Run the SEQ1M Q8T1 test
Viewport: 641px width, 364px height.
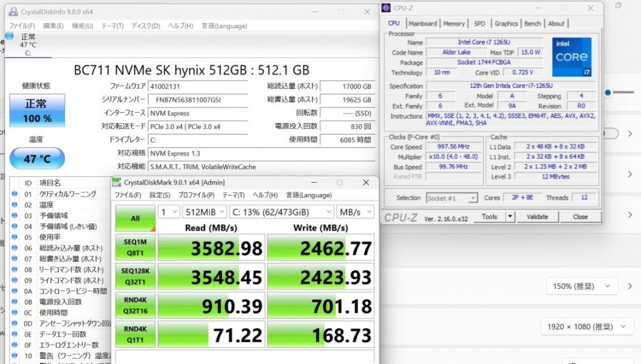(135, 247)
